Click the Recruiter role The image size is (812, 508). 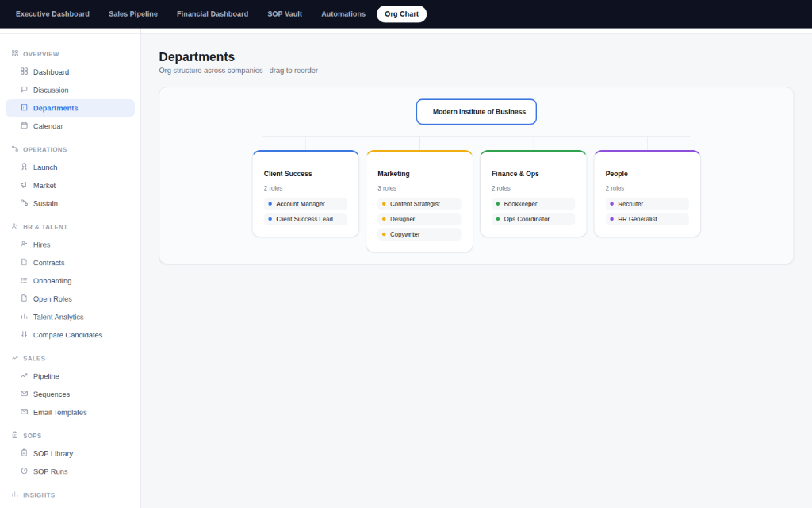tap(647, 204)
